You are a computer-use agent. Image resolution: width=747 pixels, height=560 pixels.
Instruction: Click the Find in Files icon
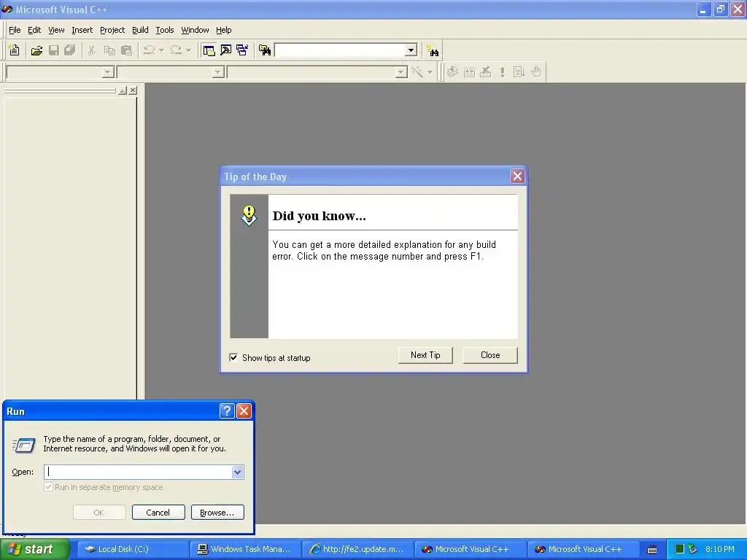[x=265, y=50]
